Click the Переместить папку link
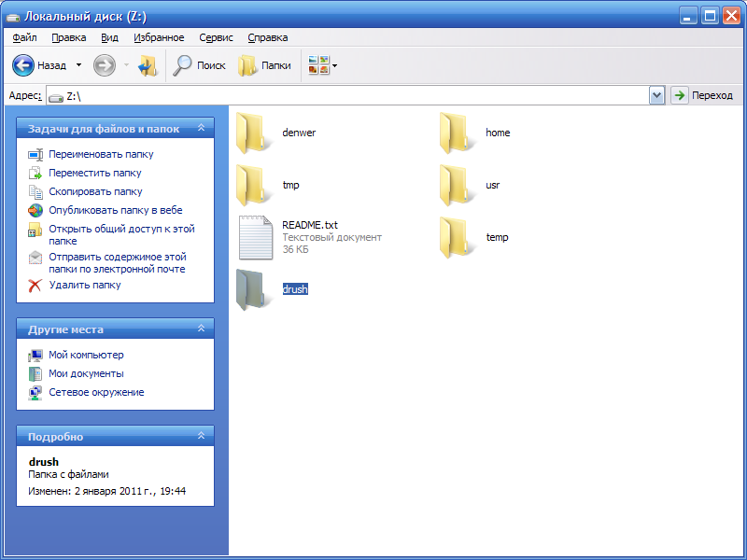Screen dimensions: 747x560 [x=95, y=174]
